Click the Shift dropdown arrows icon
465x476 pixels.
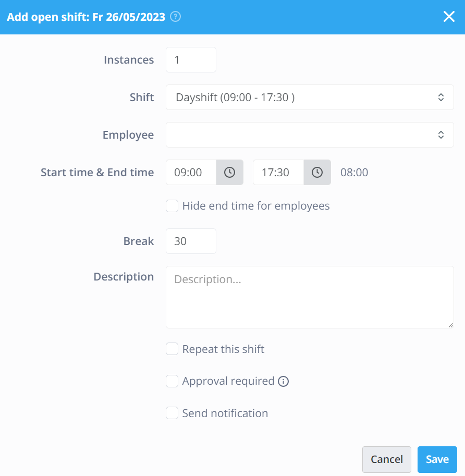click(x=441, y=97)
